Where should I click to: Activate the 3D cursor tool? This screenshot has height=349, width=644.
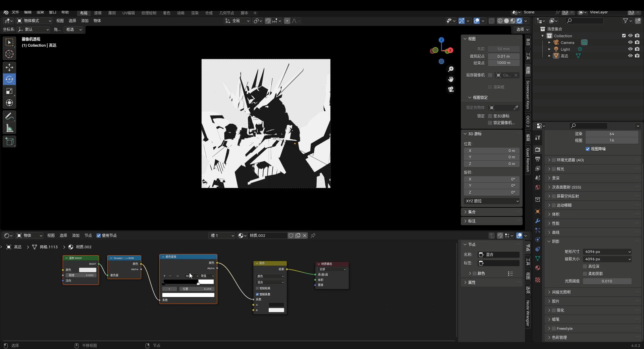coord(9,54)
